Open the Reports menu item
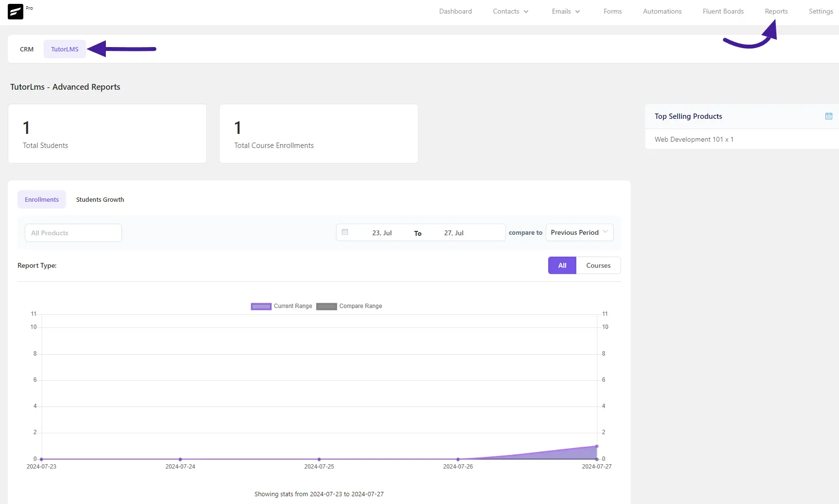The height and width of the screenshot is (504, 839). point(776,11)
